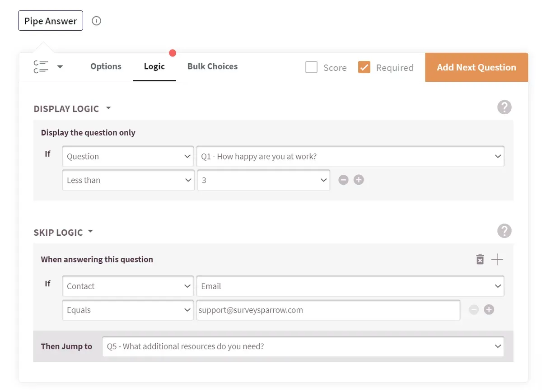This screenshot has width=542, height=392.
Task: Switch to the Options tab
Action: coord(106,66)
